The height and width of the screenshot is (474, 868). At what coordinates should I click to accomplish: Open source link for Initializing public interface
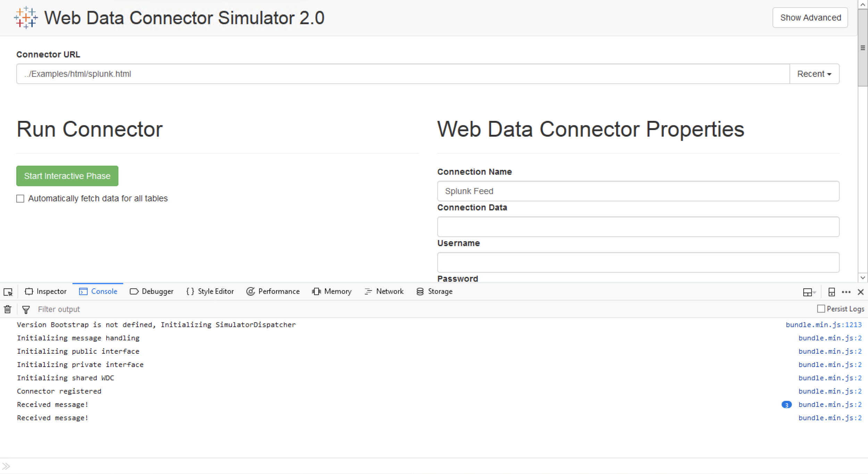(830, 351)
